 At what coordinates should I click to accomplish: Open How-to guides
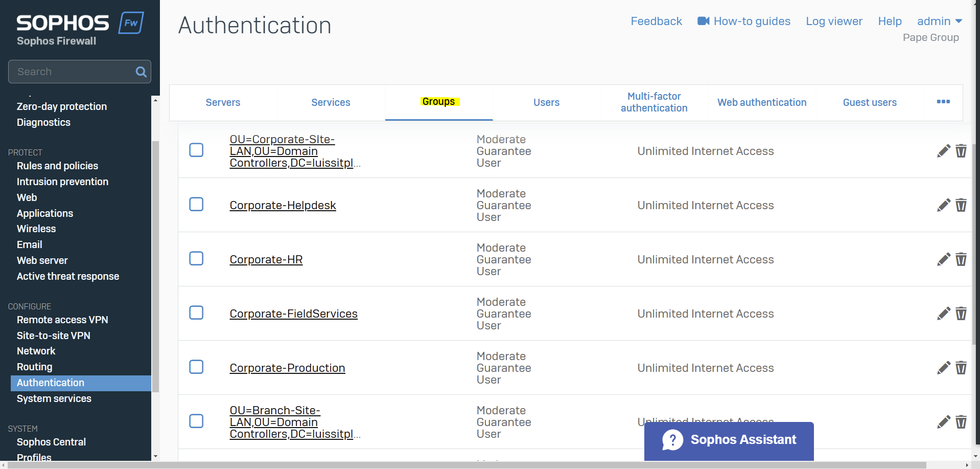click(744, 21)
